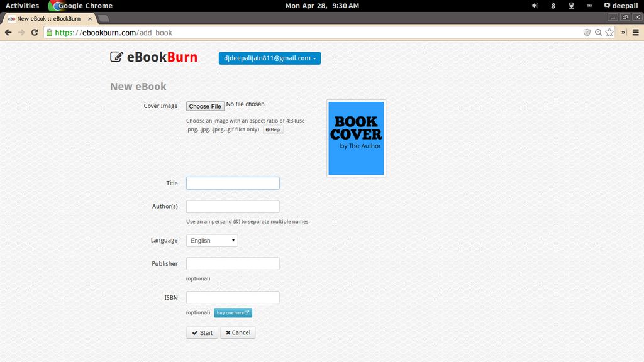Open the Language dropdown showing English

pyautogui.click(x=211, y=240)
